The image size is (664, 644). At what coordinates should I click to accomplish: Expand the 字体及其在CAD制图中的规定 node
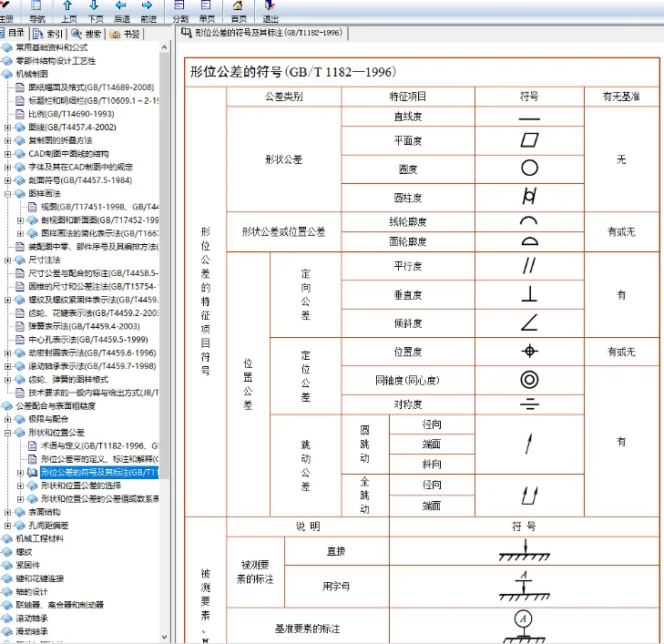[x=7, y=168]
